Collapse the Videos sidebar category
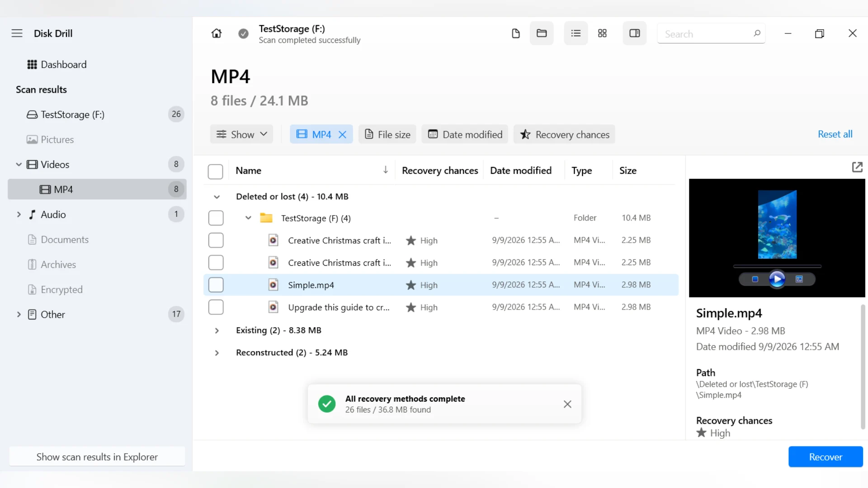Screen dimensions: 868x488 tap(19, 164)
